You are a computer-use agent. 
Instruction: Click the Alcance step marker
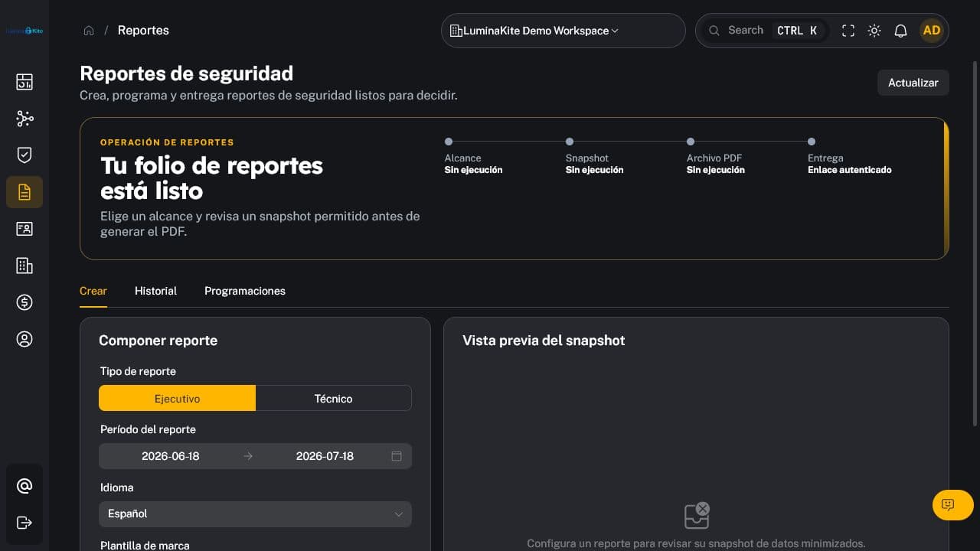pyautogui.click(x=449, y=142)
